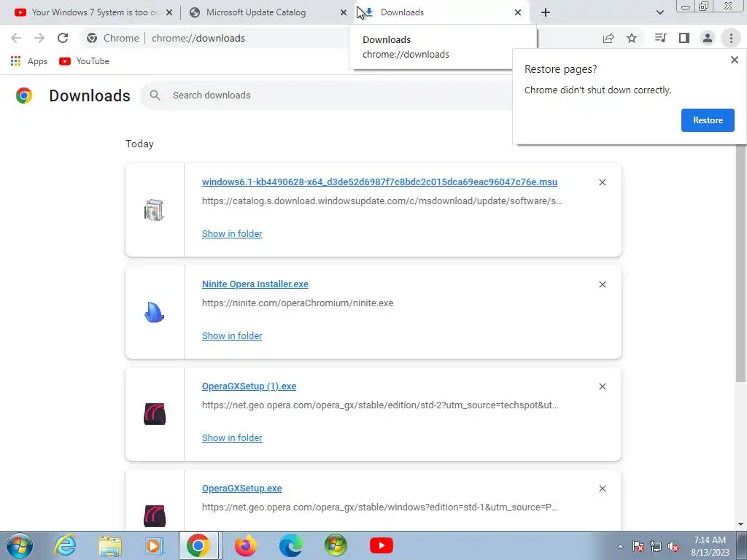Viewport: 747px width, 560px height.
Task: Open the Chrome three-dot menu
Action: tap(731, 38)
